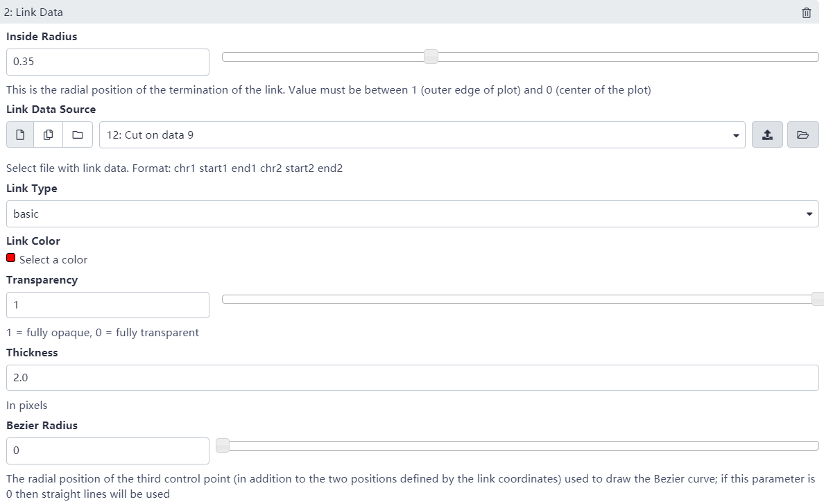Delete the Link Data block with trash icon

[x=806, y=13]
